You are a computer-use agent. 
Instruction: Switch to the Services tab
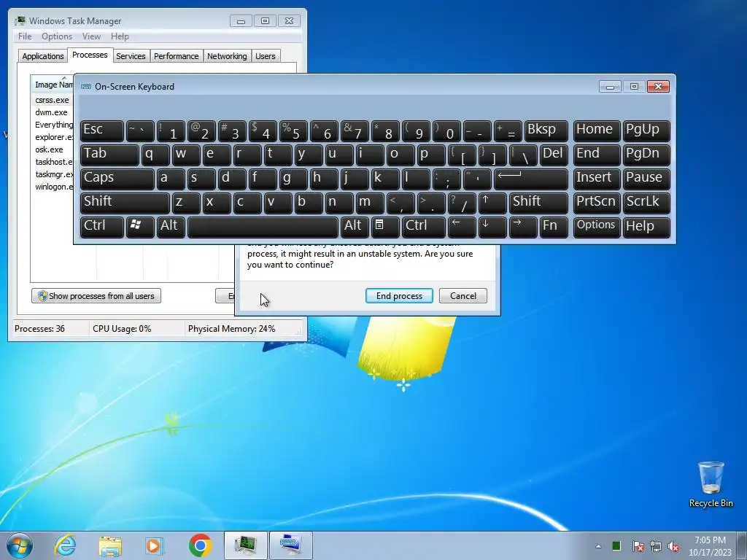tap(131, 56)
